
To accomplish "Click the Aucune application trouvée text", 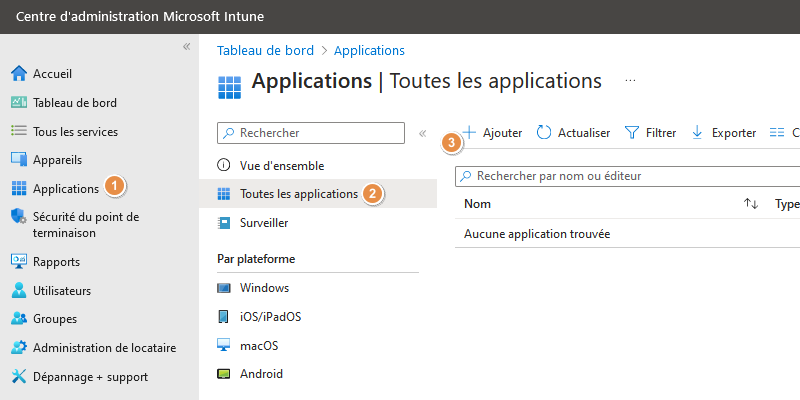I will click(x=537, y=234).
